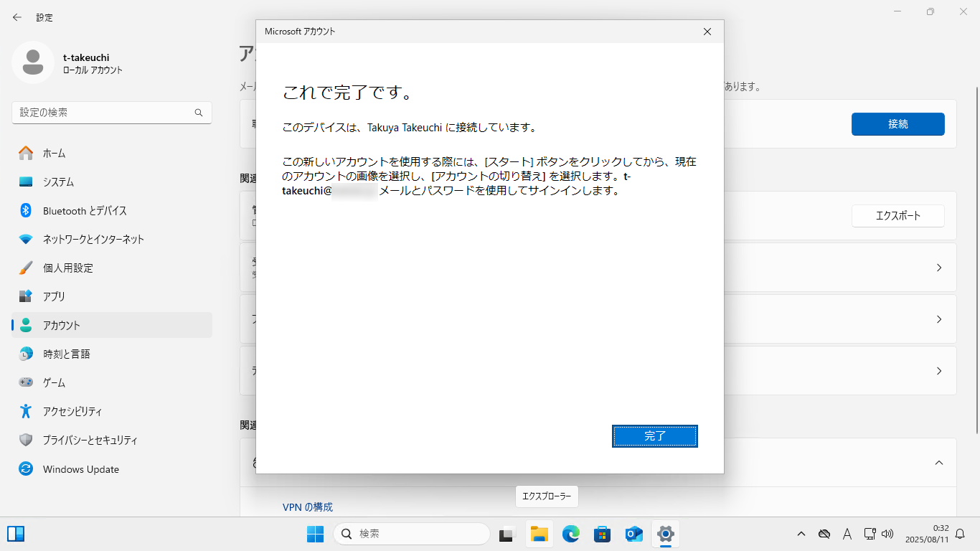Click the IME A input indicator

click(x=847, y=534)
